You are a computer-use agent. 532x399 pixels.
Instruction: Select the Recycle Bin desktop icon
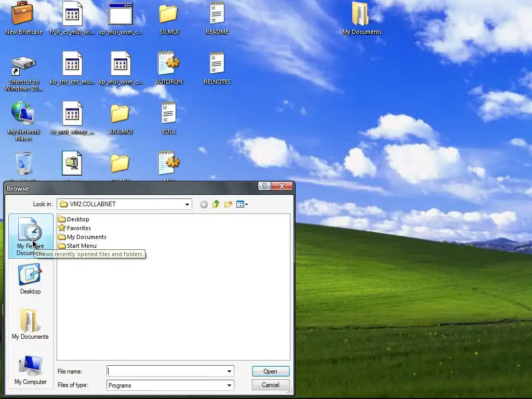point(24,164)
